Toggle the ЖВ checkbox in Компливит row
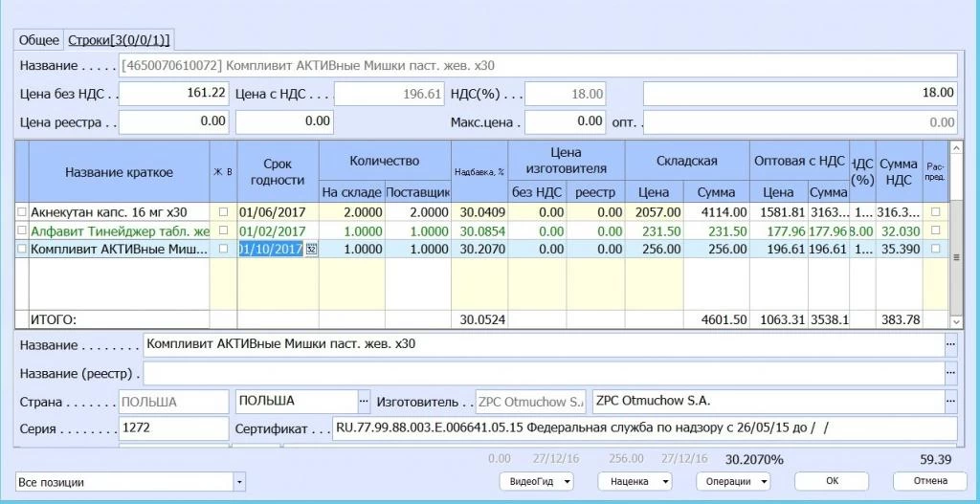This screenshot has height=504, width=980. [223, 249]
